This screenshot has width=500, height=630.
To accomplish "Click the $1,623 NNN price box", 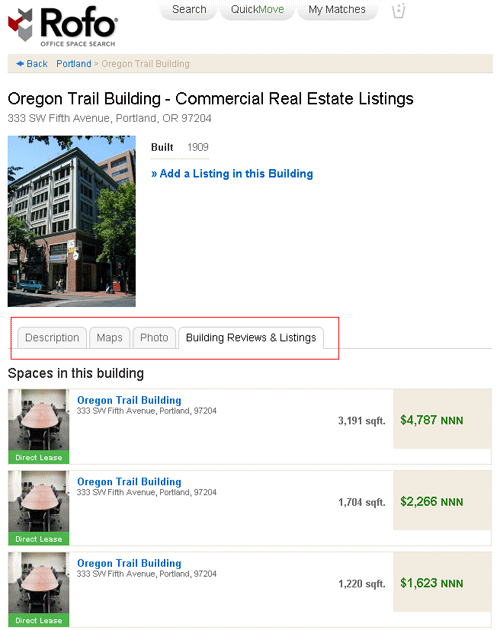I will [442, 582].
